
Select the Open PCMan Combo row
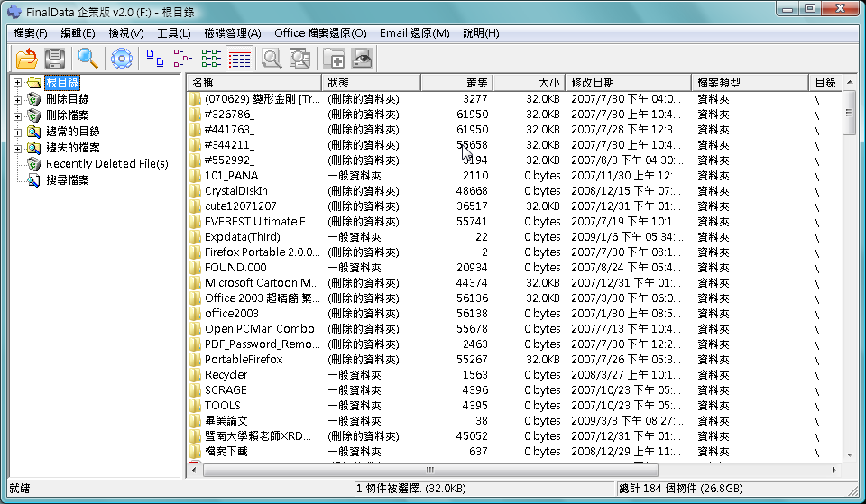(x=513, y=329)
